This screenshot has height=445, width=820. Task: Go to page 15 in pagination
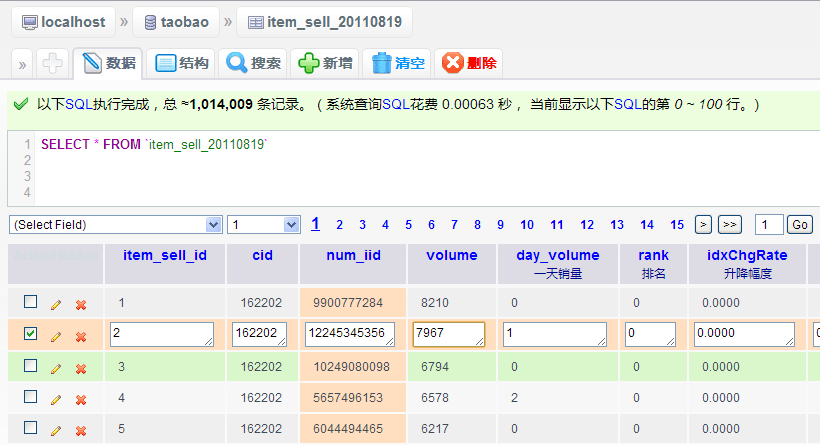coord(677,224)
